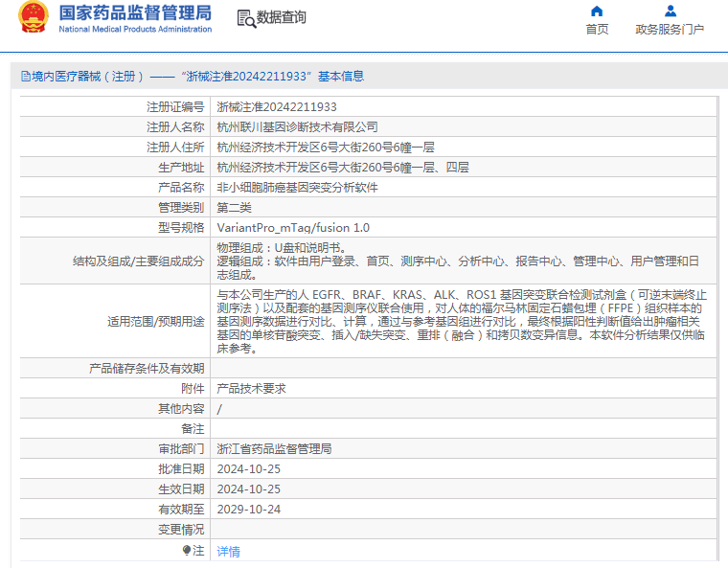
Task: Click expiry date 2029-10-24
Action: [248, 510]
